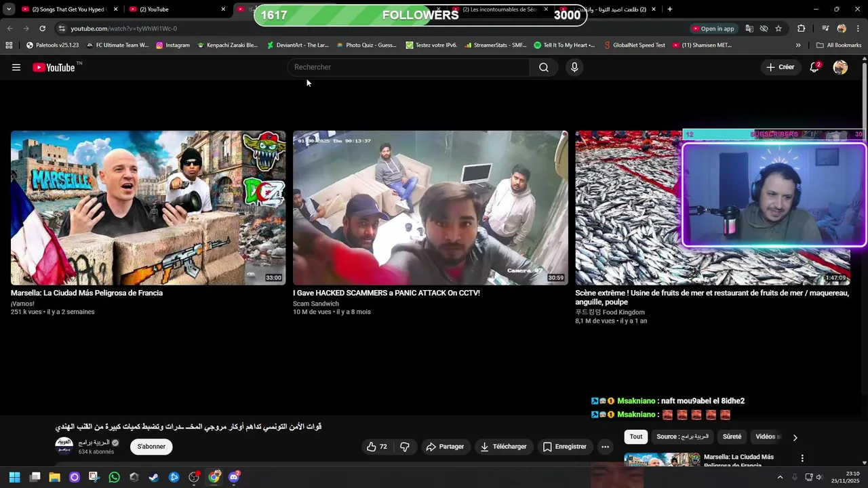Viewport: 868px width, 488px height.
Task: Open the YouTube notifications bell
Action: 814,67
